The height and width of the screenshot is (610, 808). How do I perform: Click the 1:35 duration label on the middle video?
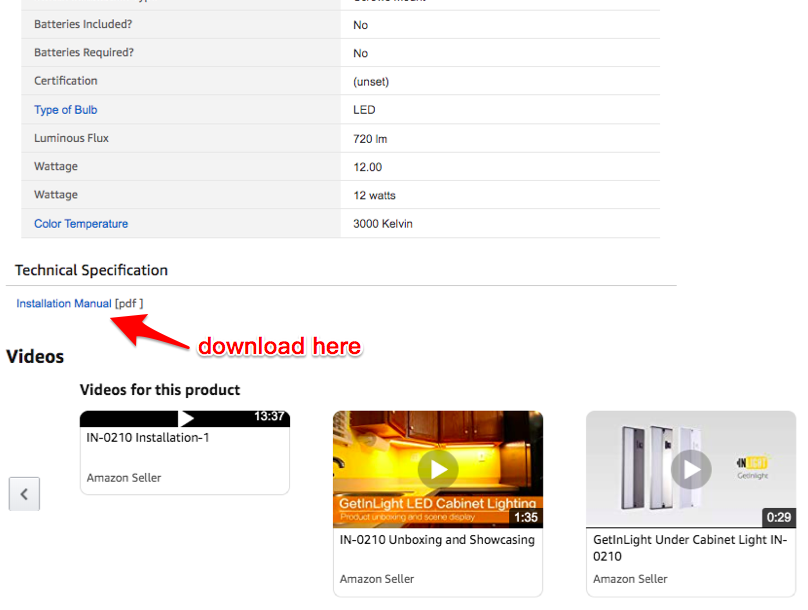click(x=524, y=518)
